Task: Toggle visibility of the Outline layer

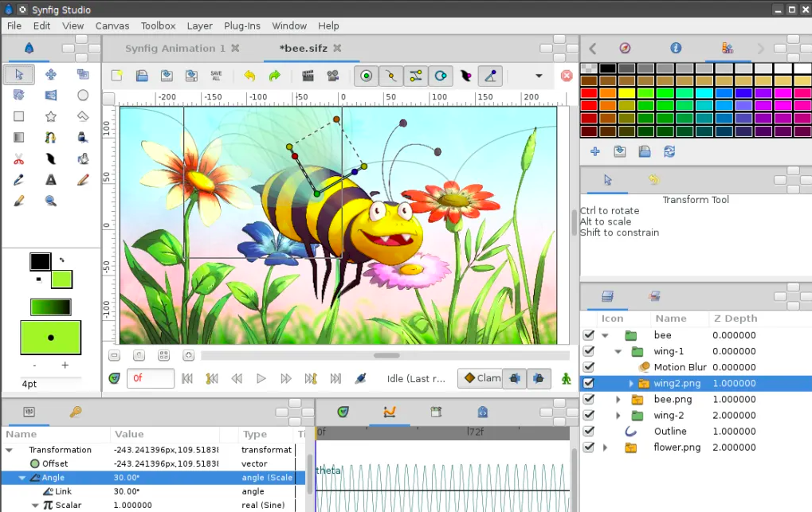Action: (589, 432)
